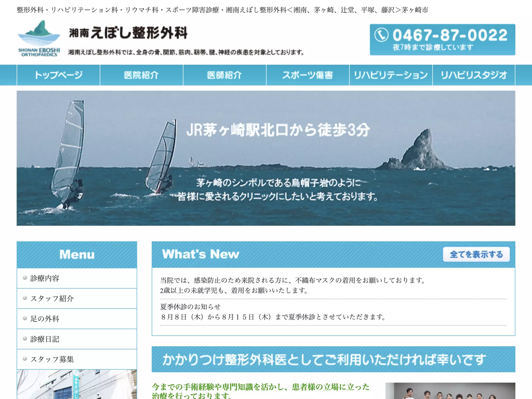Click the What's New heading
532x399 pixels.
[x=200, y=254]
